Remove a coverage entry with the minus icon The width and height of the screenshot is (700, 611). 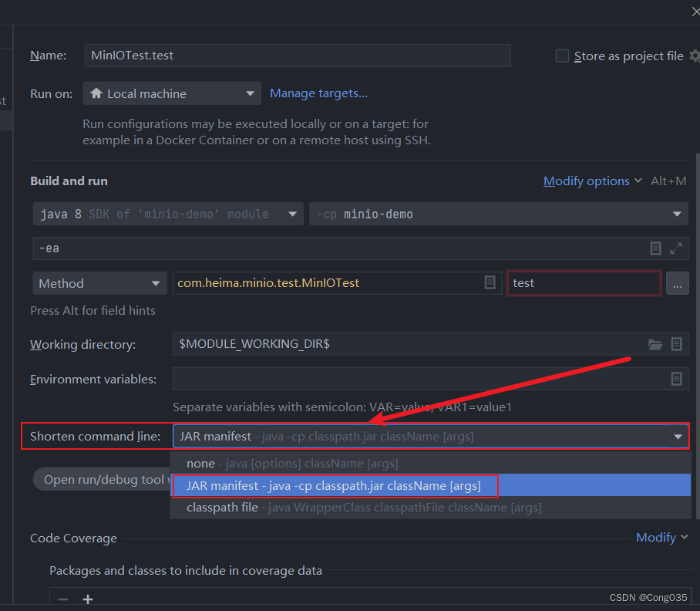pyautogui.click(x=63, y=599)
